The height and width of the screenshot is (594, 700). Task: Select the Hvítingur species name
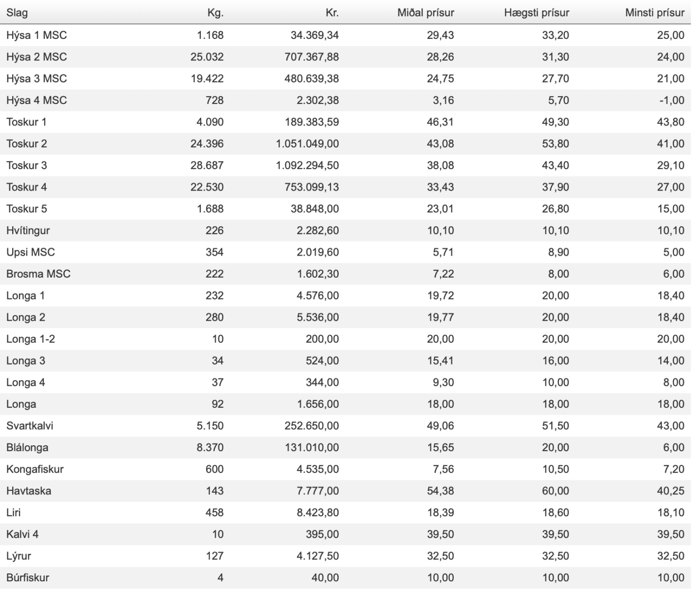pos(28,230)
